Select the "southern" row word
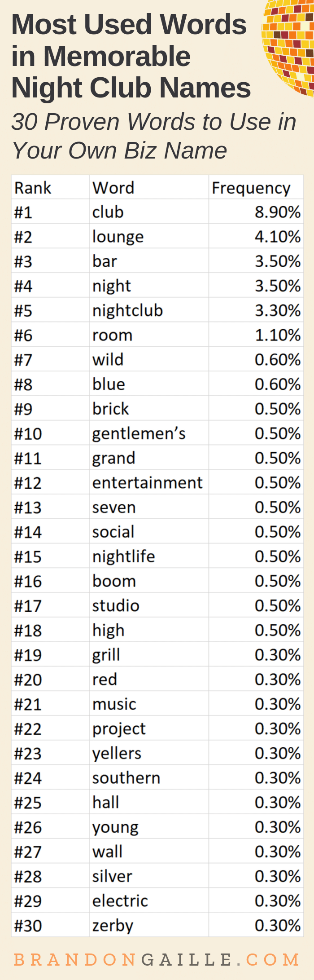 pyautogui.click(x=126, y=778)
